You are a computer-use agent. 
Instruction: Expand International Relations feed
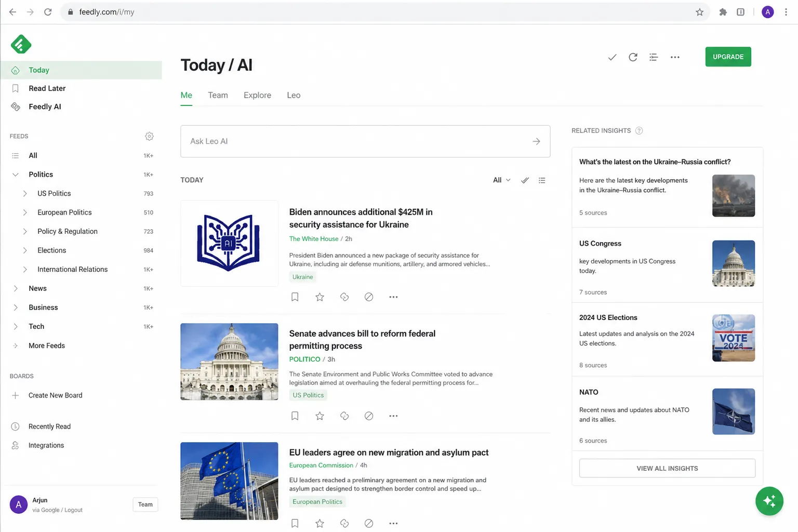click(24, 269)
